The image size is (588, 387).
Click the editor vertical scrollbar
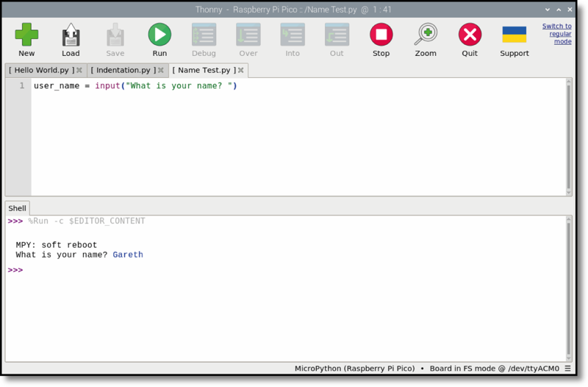[569, 137]
